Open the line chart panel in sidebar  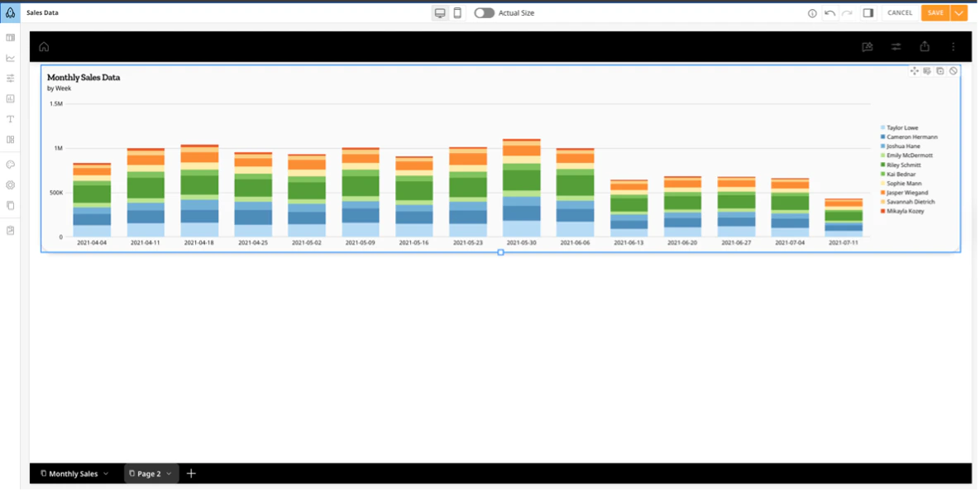10,58
